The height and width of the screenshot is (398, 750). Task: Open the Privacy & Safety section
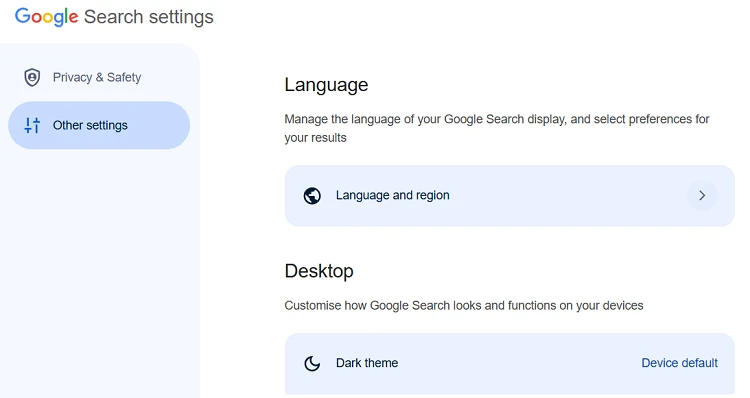tap(99, 77)
